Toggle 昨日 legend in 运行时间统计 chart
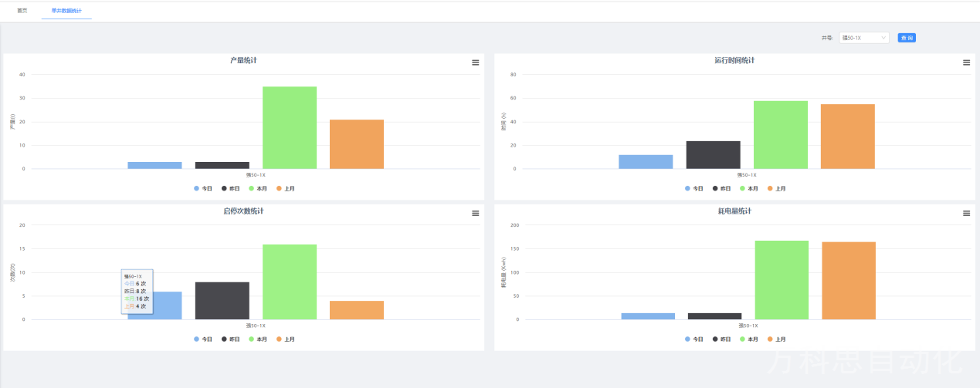The image size is (980, 388). [x=721, y=188]
